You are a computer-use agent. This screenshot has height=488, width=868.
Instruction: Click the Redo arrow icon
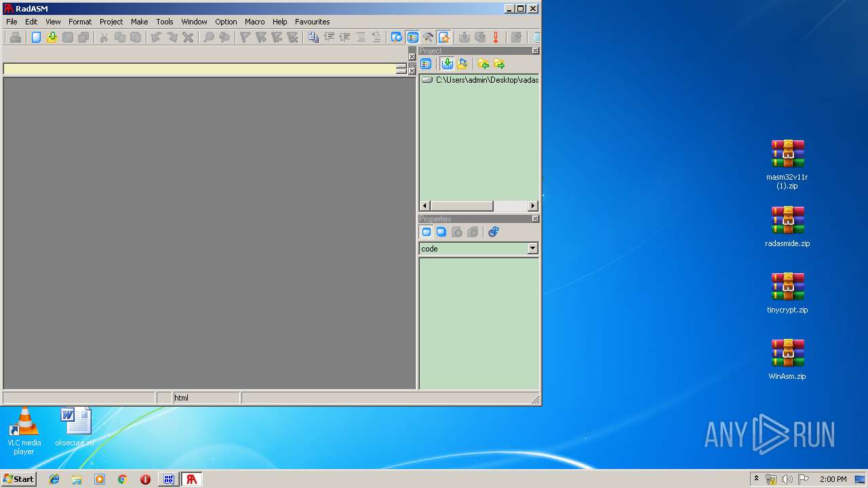point(172,37)
